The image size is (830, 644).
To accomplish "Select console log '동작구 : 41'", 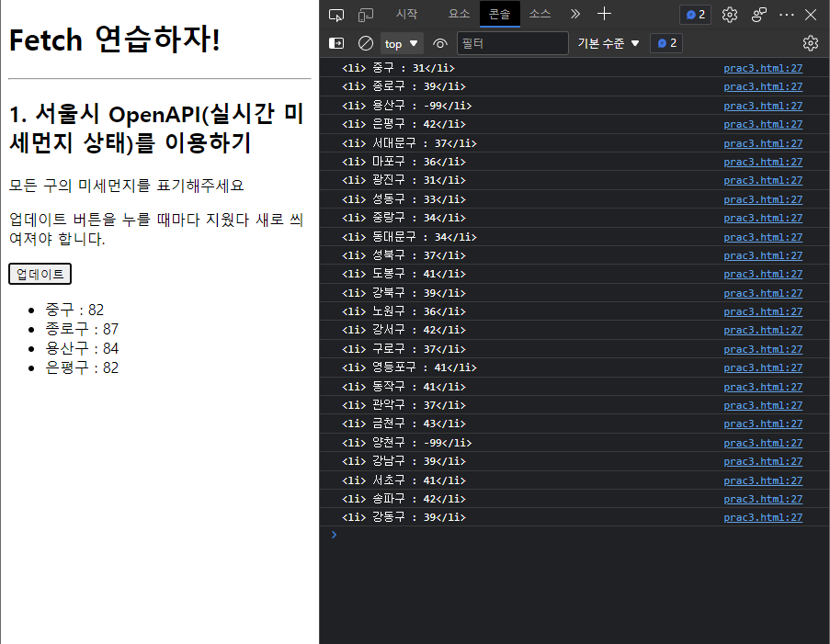I will coord(404,387).
